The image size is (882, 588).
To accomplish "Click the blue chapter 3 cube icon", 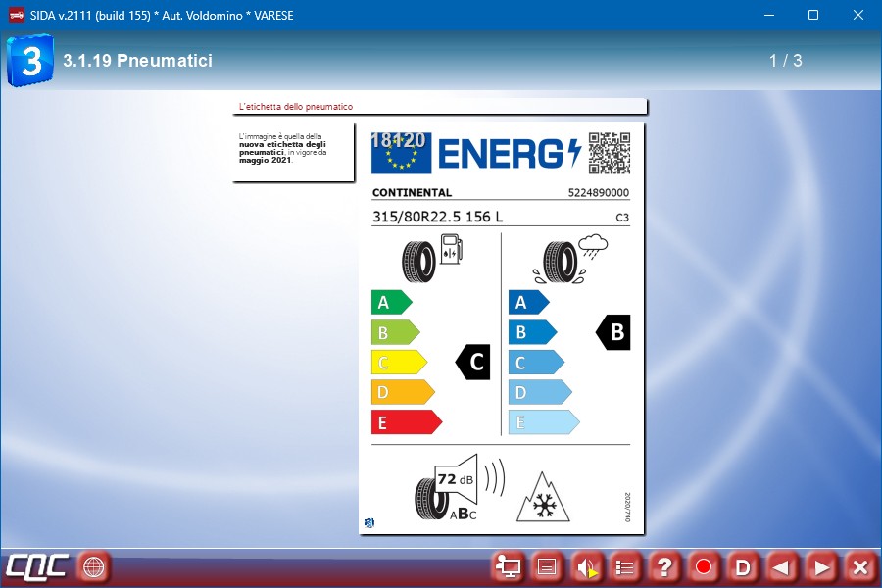I will [x=29, y=61].
